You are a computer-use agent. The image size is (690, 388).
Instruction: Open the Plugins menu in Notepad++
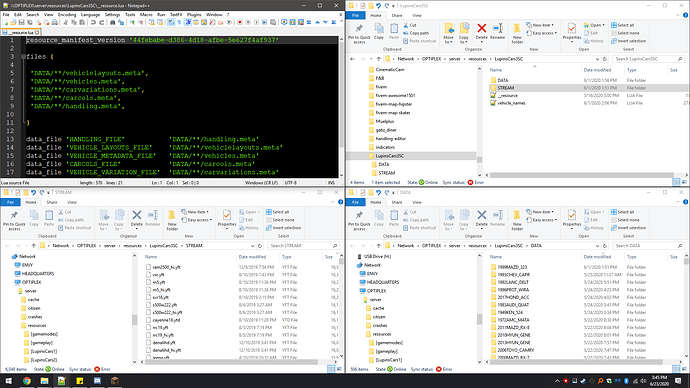[x=194, y=15]
